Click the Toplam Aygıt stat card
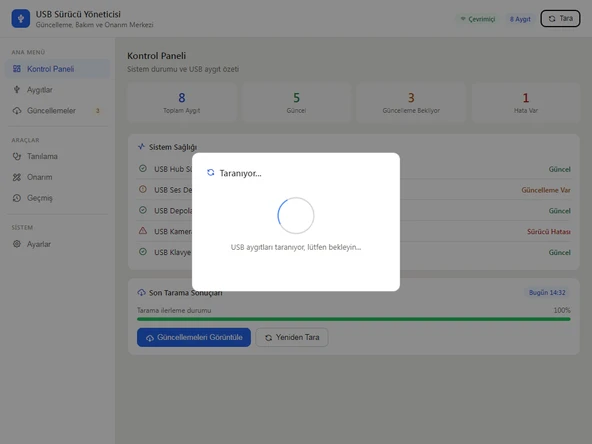This screenshot has width=592, height=444. tap(182, 102)
